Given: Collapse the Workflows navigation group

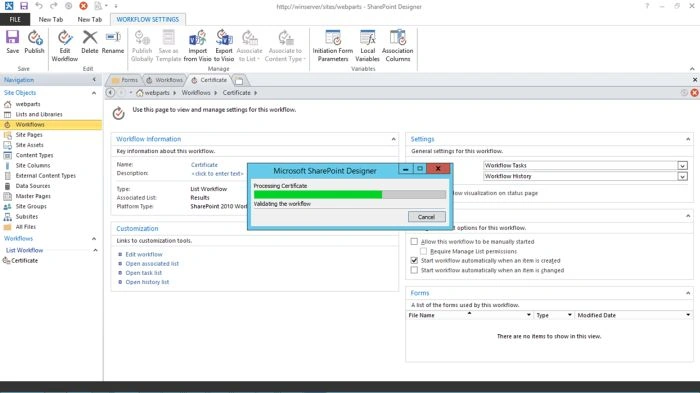Looking at the screenshot, I should (94, 238).
